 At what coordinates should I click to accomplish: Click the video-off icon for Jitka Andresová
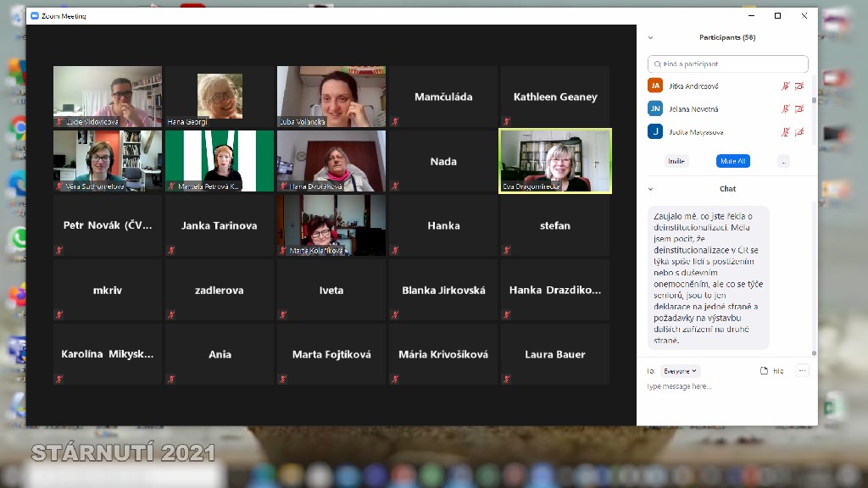point(799,86)
